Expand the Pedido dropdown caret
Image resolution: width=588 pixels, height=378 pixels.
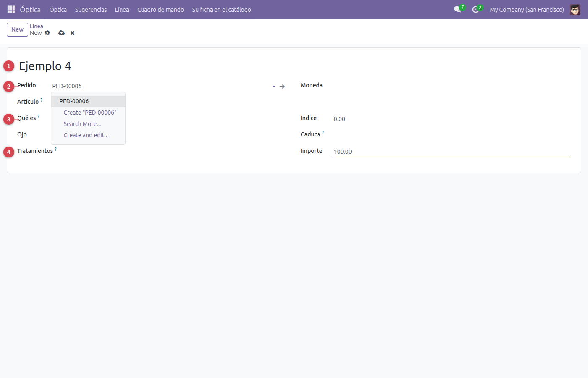[274, 87]
